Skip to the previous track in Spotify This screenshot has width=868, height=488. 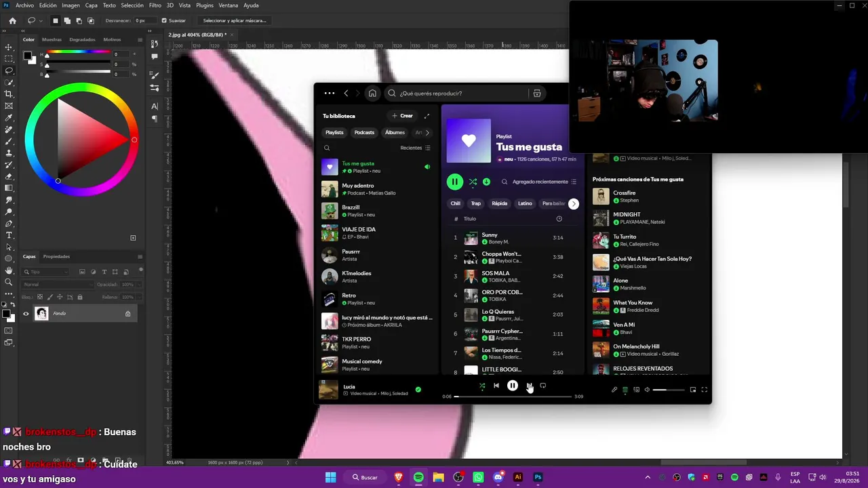(x=496, y=386)
